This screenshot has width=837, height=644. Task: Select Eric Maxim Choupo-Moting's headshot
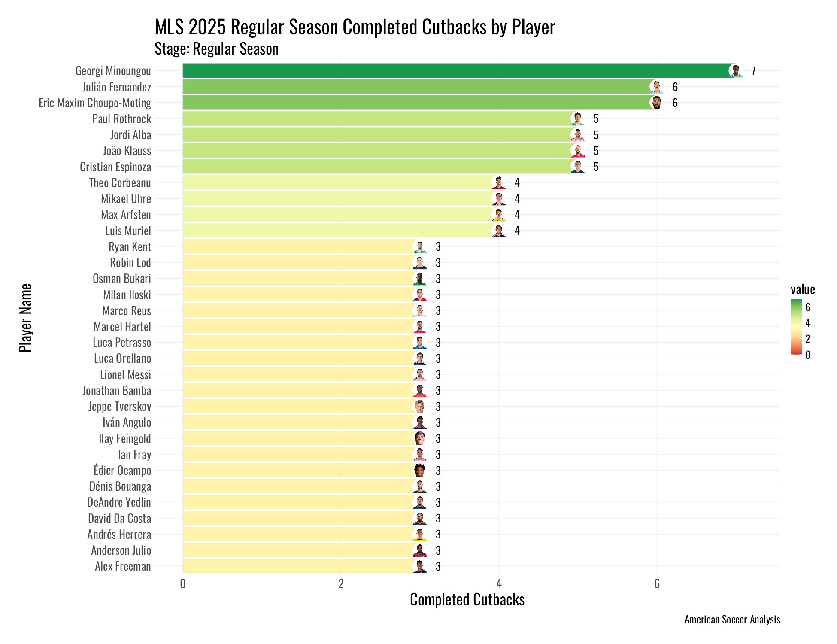coord(656,103)
